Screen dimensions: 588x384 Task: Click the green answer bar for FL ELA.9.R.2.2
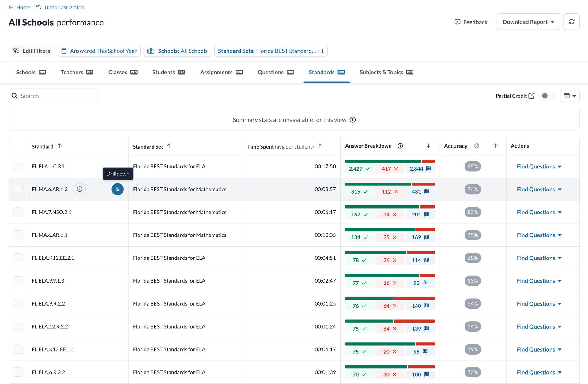pos(369,298)
